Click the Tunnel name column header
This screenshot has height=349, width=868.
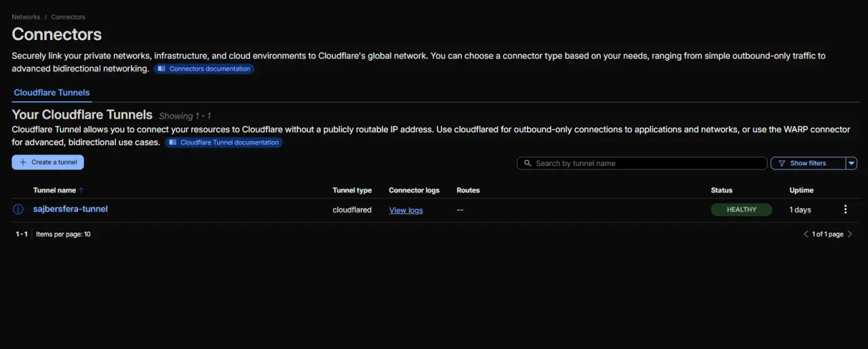tap(54, 190)
